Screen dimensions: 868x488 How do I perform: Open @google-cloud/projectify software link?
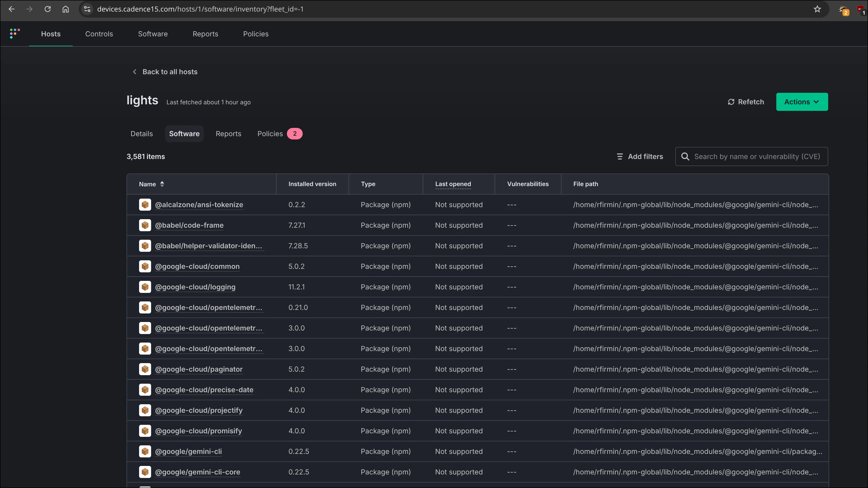pyautogui.click(x=199, y=411)
